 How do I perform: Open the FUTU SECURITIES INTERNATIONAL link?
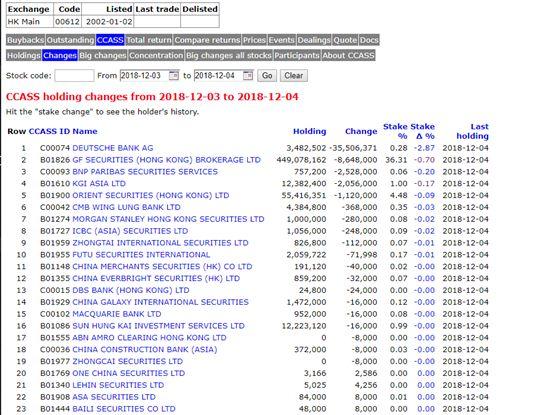point(141,255)
